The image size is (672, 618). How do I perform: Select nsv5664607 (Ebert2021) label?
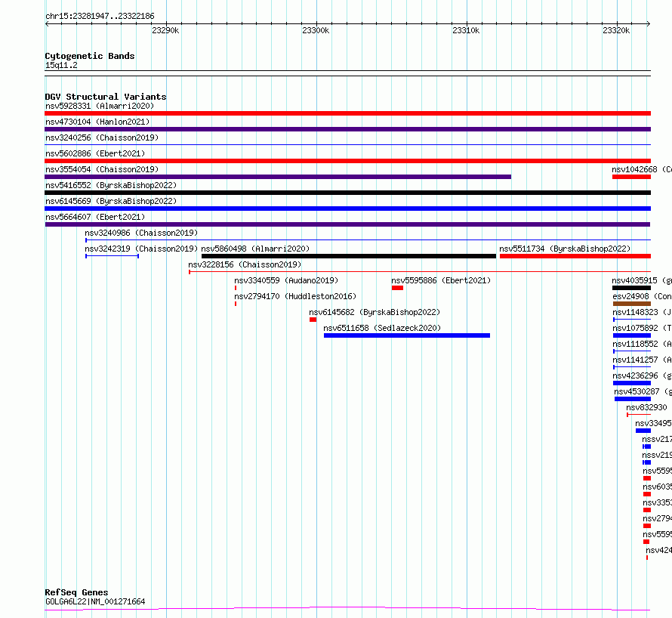coord(95,217)
